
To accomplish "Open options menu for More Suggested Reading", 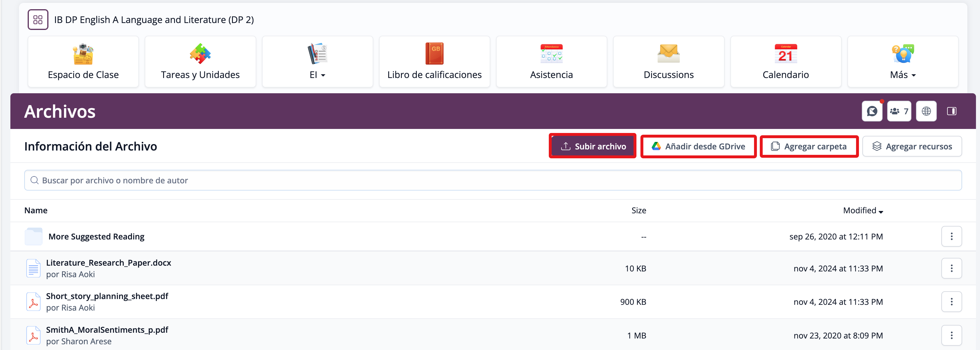I will (x=951, y=236).
